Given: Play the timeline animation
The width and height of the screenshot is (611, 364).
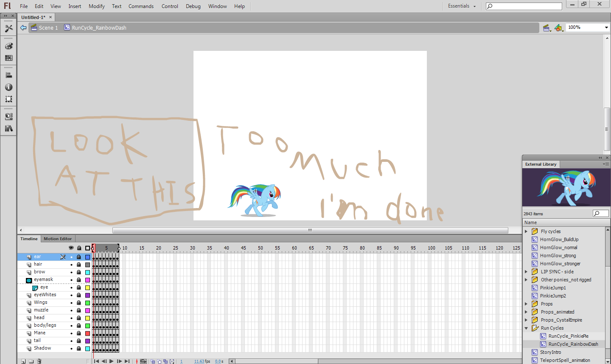Looking at the screenshot, I should point(112,361).
